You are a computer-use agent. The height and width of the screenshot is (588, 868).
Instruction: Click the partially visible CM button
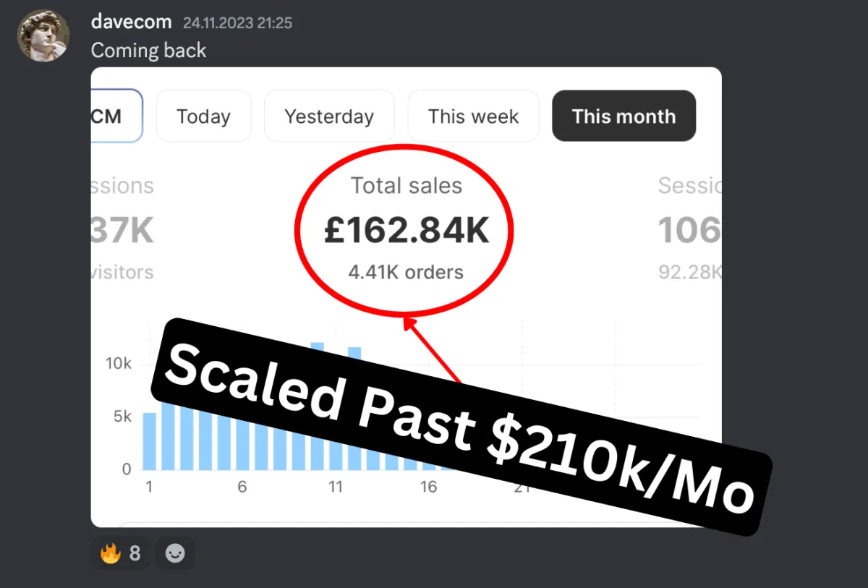tap(116, 116)
